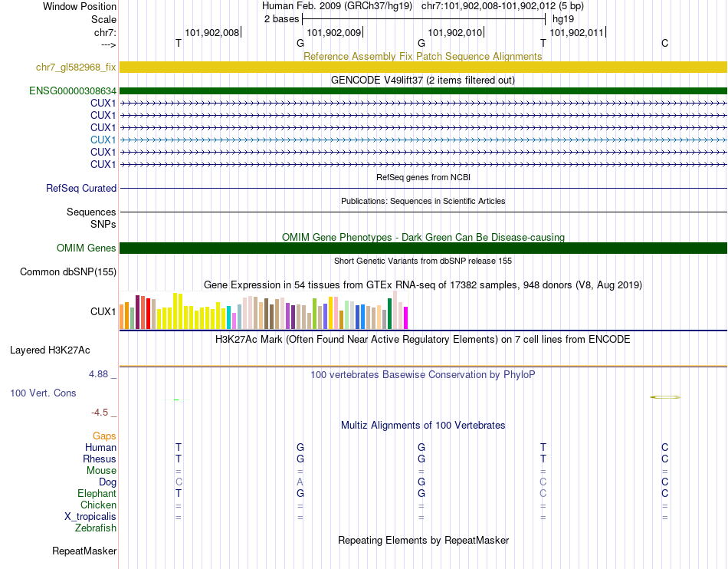
Task: Click the A base in Dog row
Action: (x=300, y=482)
